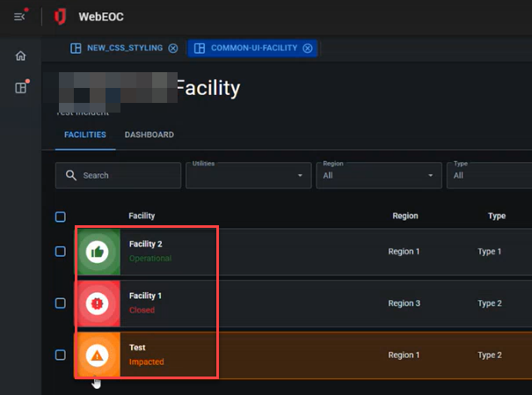Check the Facility 2 row checkbox
Viewport: 532px width, 395px height.
61,252
